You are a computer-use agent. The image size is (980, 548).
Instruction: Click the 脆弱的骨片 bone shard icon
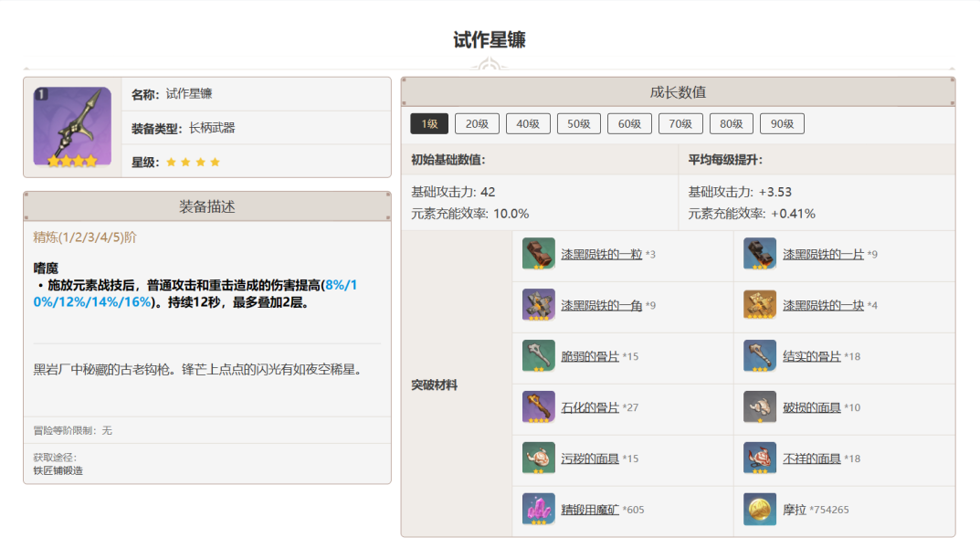click(x=538, y=356)
